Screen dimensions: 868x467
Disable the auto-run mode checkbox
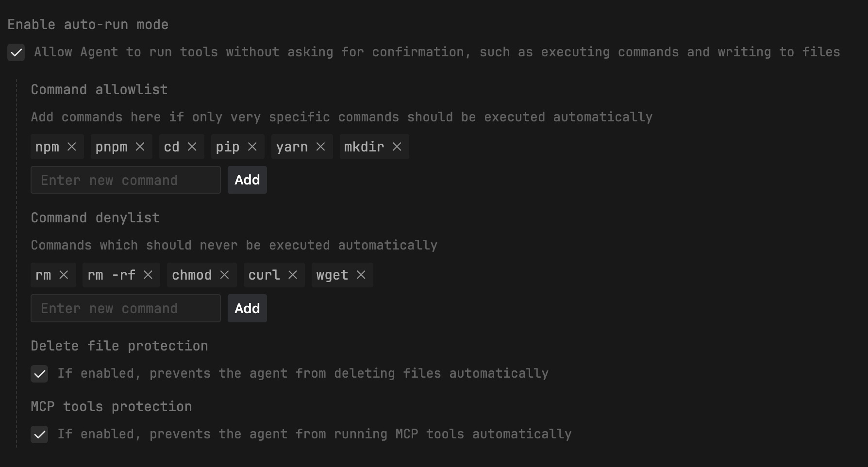(16, 52)
